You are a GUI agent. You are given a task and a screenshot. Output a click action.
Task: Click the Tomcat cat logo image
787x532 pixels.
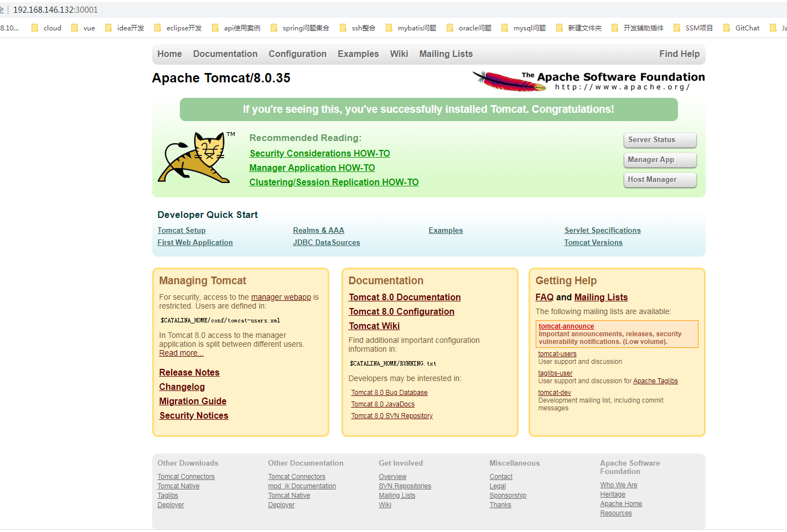coord(196,157)
